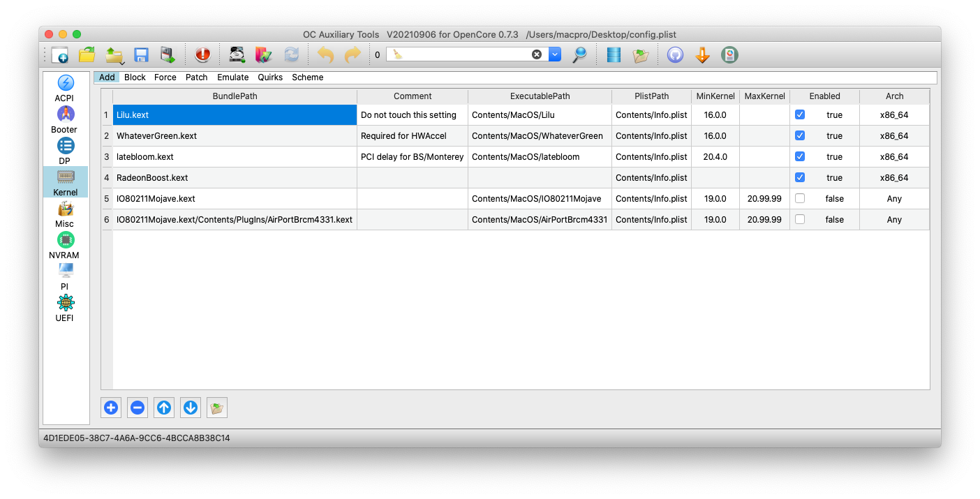Image resolution: width=980 pixels, height=499 pixels.
Task: Uncheck Enabled for latebloom.kext
Action: pos(800,156)
